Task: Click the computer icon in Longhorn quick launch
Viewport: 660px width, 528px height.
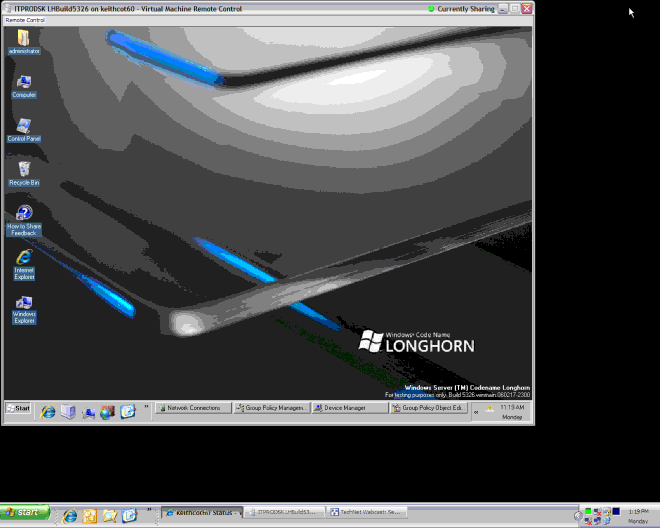Action: pyautogui.click(x=68, y=411)
